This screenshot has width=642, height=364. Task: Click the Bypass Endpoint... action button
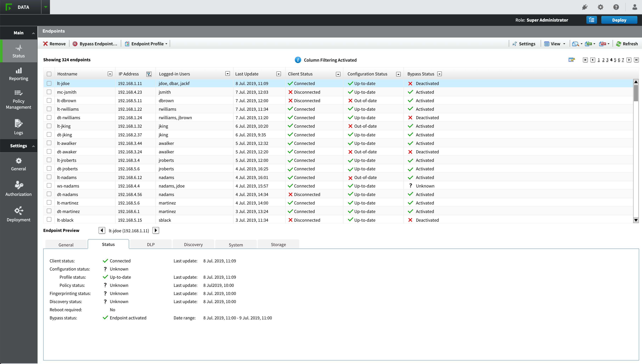pyautogui.click(x=95, y=44)
